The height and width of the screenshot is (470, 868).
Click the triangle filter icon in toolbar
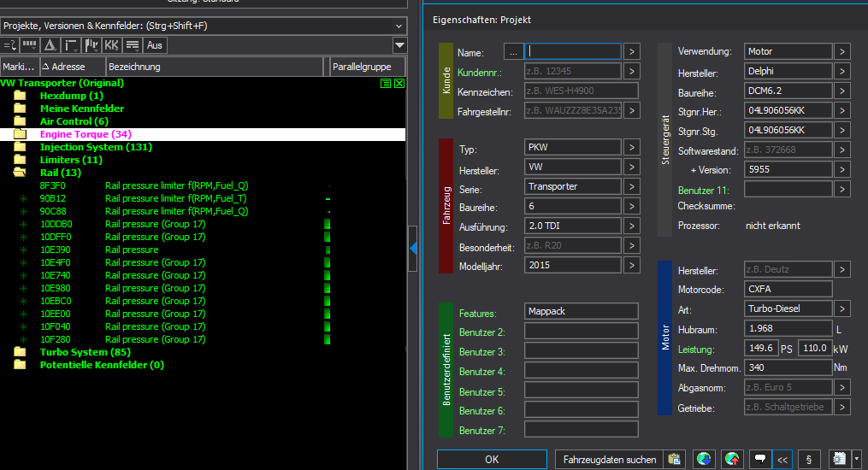(50, 45)
